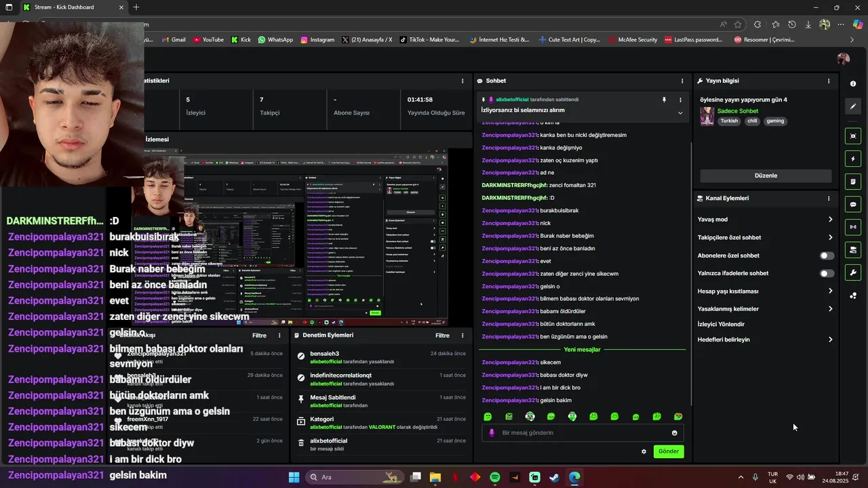This screenshot has width=868, height=488.
Task: Expand Hedefleri belirleyin section
Action: click(x=766, y=340)
